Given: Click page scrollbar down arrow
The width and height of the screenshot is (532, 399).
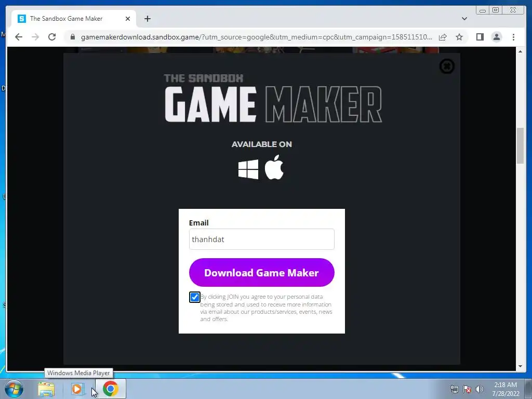Looking at the screenshot, I should [x=520, y=366].
